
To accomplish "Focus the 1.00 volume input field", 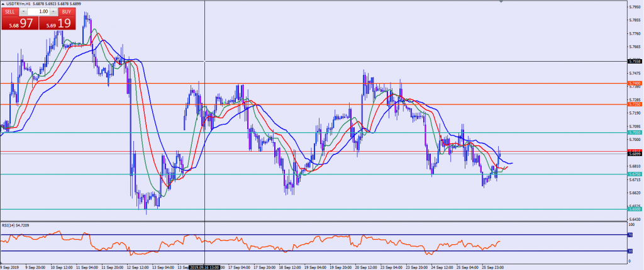I will tap(38, 12).
